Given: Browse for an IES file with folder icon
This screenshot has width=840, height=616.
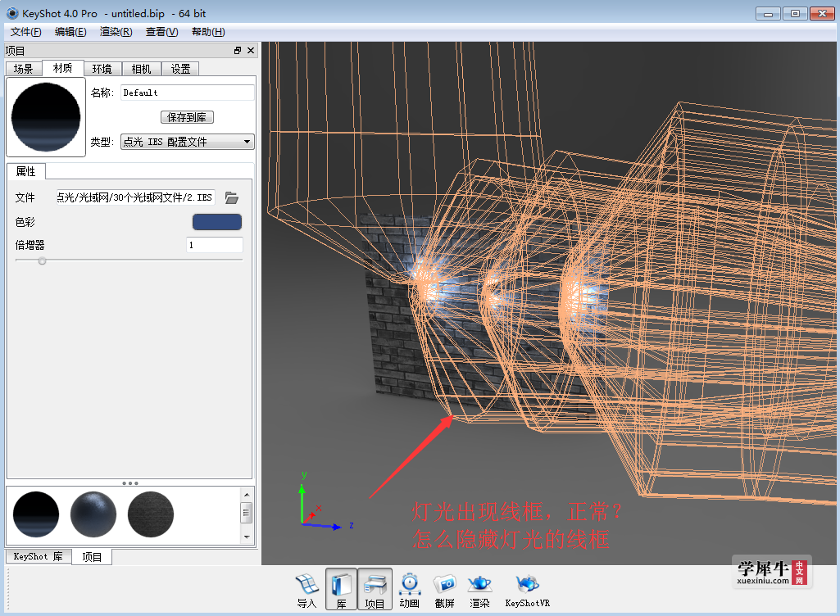Looking at the screenshot, I should [231, 197].
